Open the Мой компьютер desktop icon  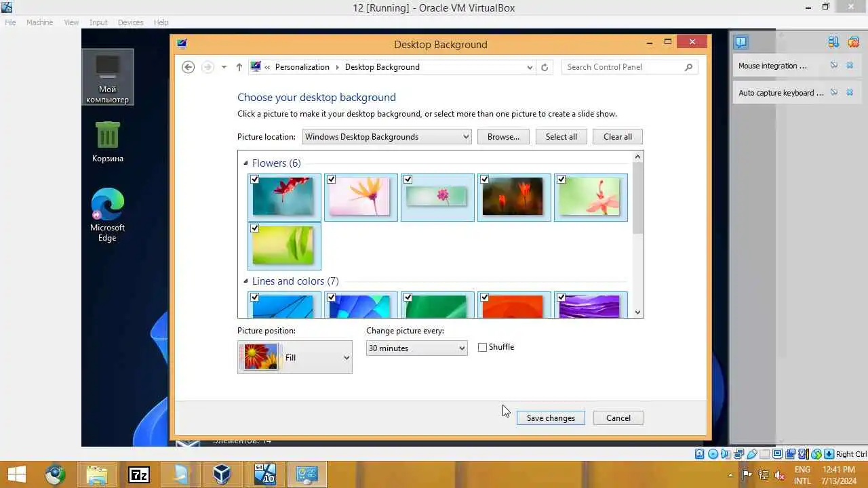coord(107,77)
